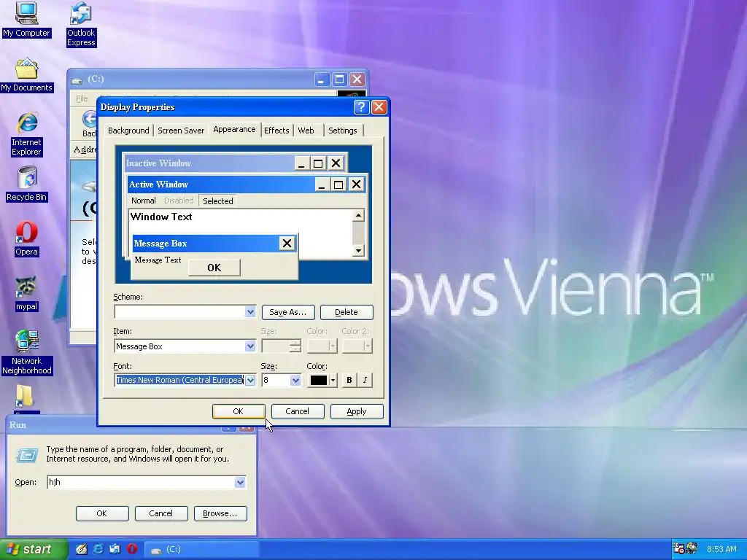Select the Recycle Bin desktop icon

coord(27,184)
